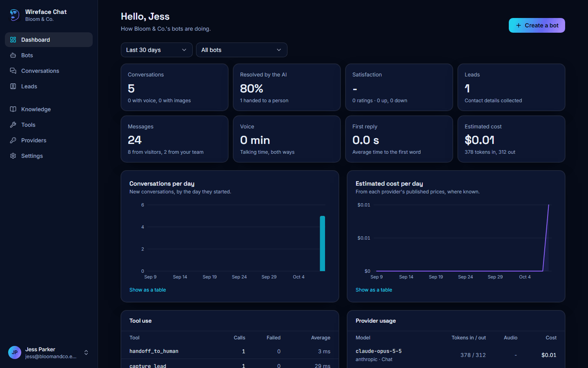Click the Conversations stat card showing 5
This screenshot has width=588, height=368.
click(174, 87)
